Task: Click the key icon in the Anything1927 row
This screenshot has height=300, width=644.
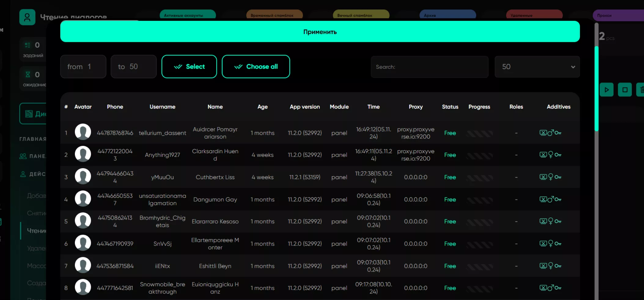Action: tap(558, 155)
